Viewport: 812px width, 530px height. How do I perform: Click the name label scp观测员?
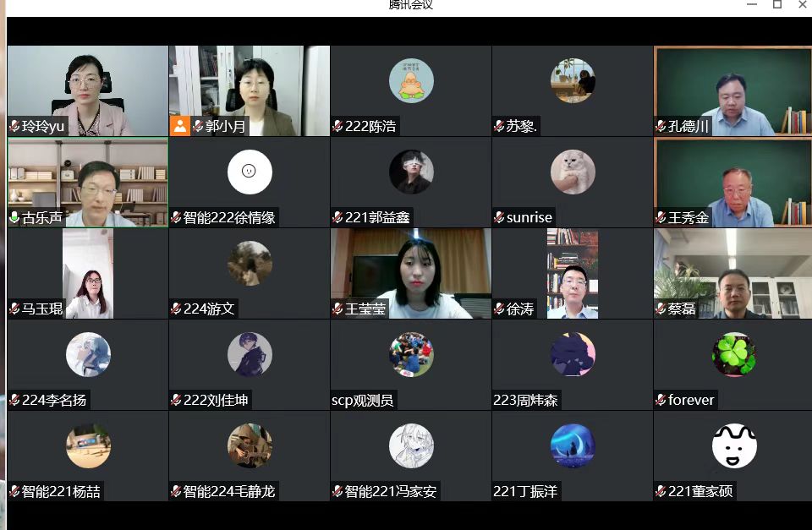click(x=363, y=400)
